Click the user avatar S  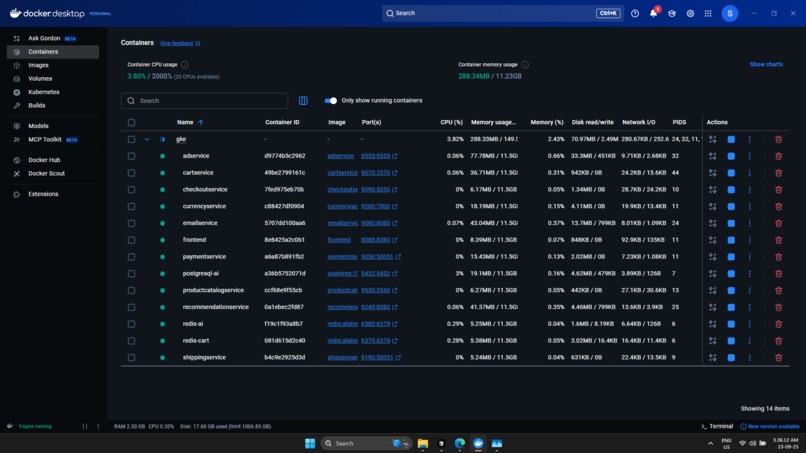coord(729,13)
